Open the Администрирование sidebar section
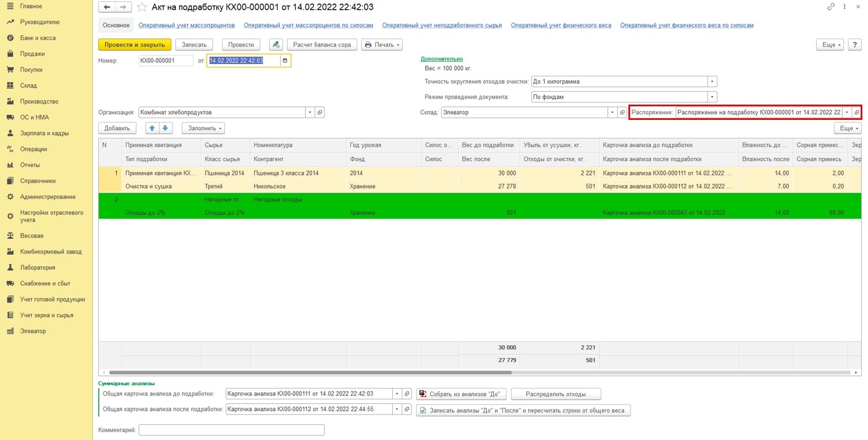868x440 pixels. click(47, 197)
